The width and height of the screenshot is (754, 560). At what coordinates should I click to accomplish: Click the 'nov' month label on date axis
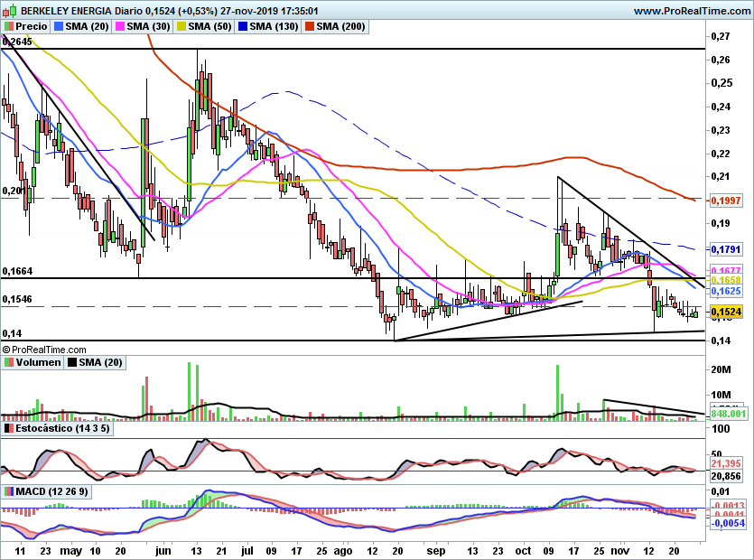pyautogui.click(x=619, y=550)
